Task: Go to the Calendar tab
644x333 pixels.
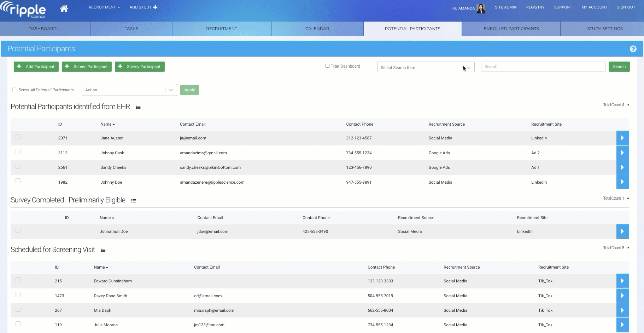Action: coord(317,29)
